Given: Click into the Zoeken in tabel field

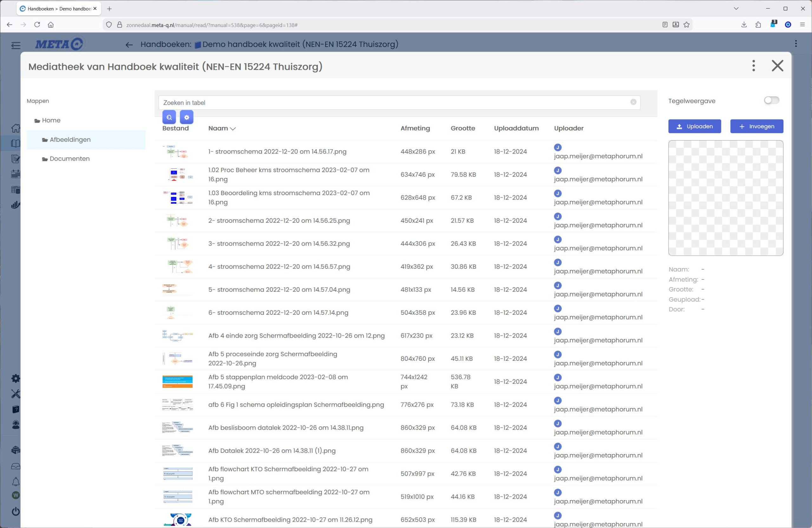Looking at the screenshot, I should coord(392,103).
